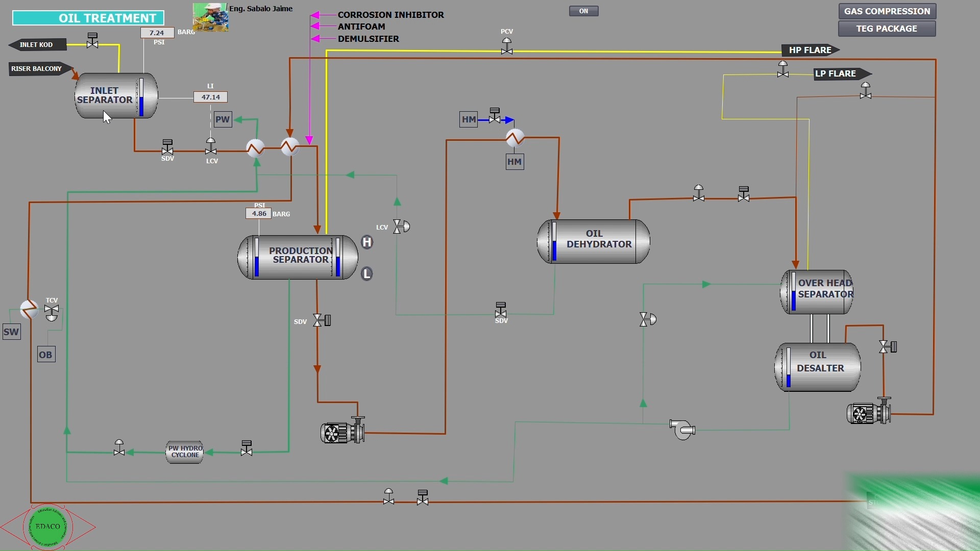Click the Production Separator pressure 4.86
980x551 pixels.
259,214
